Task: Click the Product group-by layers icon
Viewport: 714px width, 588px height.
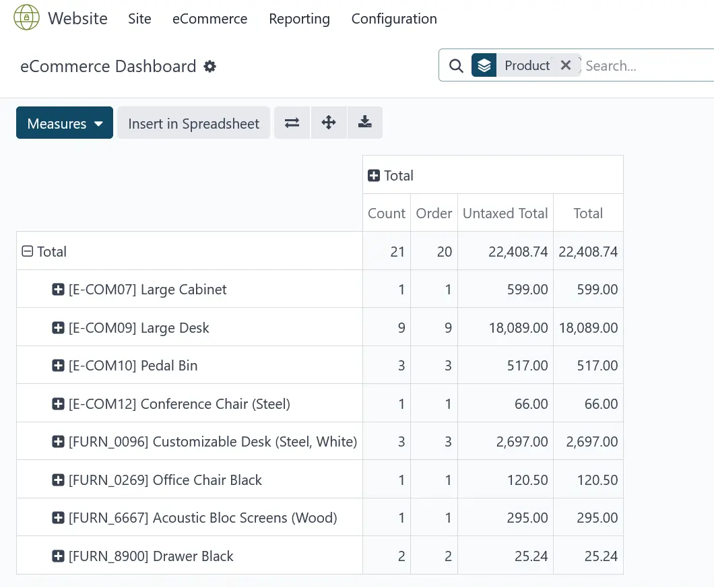Action: (x=484, y=65)
